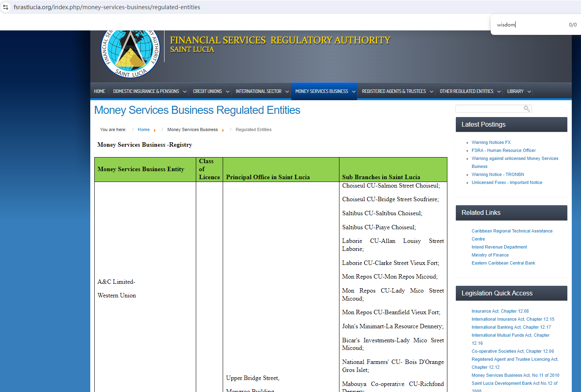Click the page URL in the address bar
This screenshot has height=392, width=581.
coord(107,7)
